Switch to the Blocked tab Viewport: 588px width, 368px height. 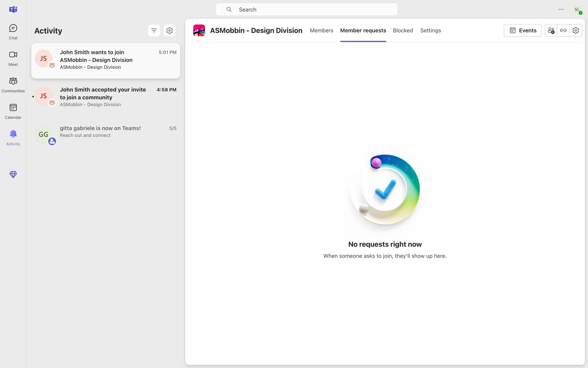click(x=403, y=30)
